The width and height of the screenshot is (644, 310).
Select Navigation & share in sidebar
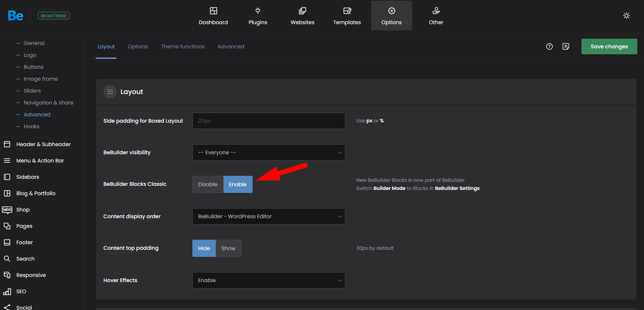(x=48, y=103)
